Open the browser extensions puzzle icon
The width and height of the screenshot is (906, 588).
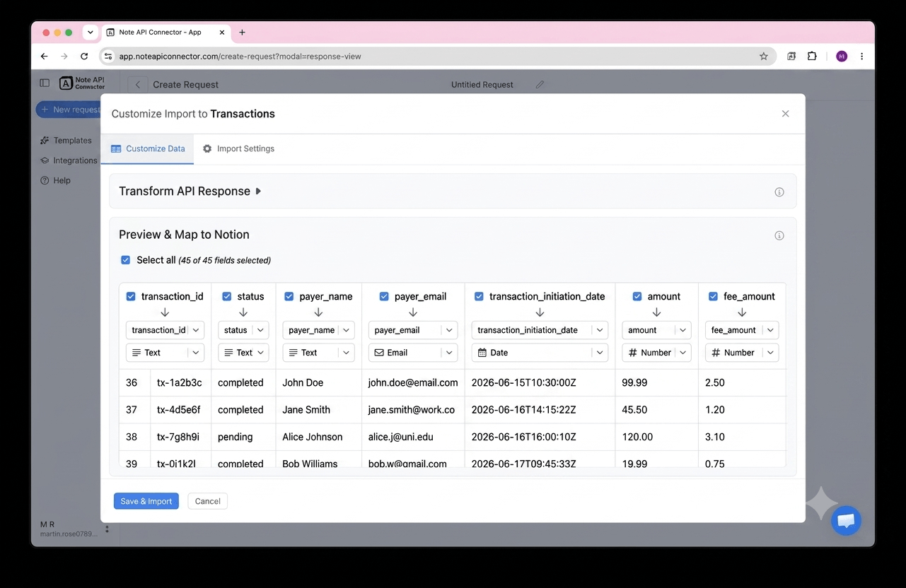click(812, 57)
